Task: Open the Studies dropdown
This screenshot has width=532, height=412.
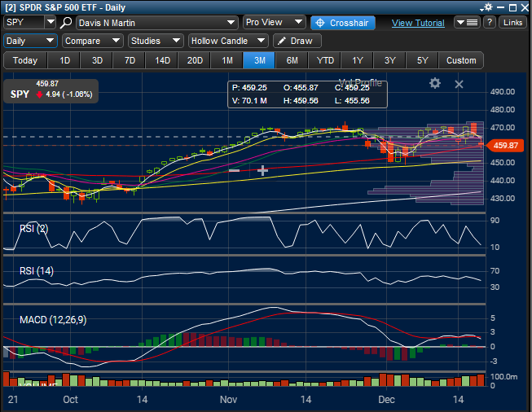Action: pos(156,41)
